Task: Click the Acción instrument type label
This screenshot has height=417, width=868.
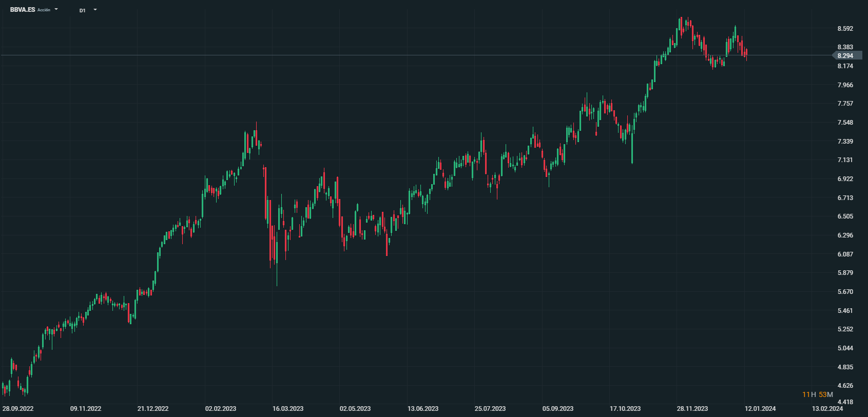Action: pyautogui.click(x=44, y=10)
